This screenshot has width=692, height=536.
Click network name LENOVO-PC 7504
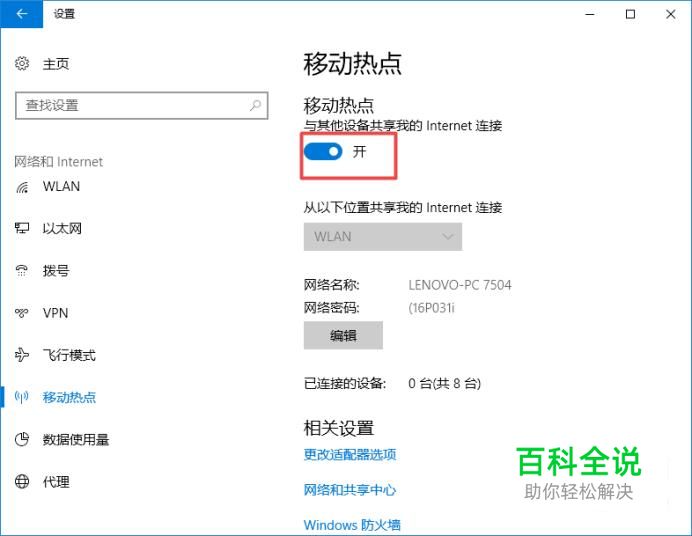click(x=460, y=285)
